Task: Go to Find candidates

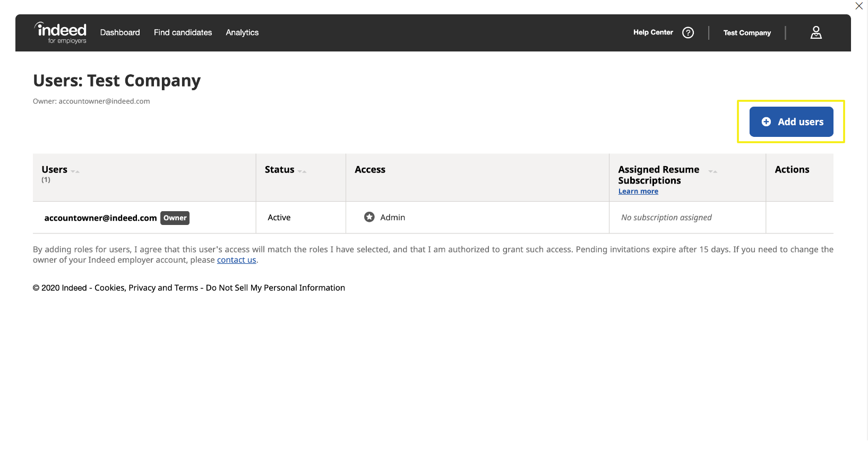Action: pos(183,32)
